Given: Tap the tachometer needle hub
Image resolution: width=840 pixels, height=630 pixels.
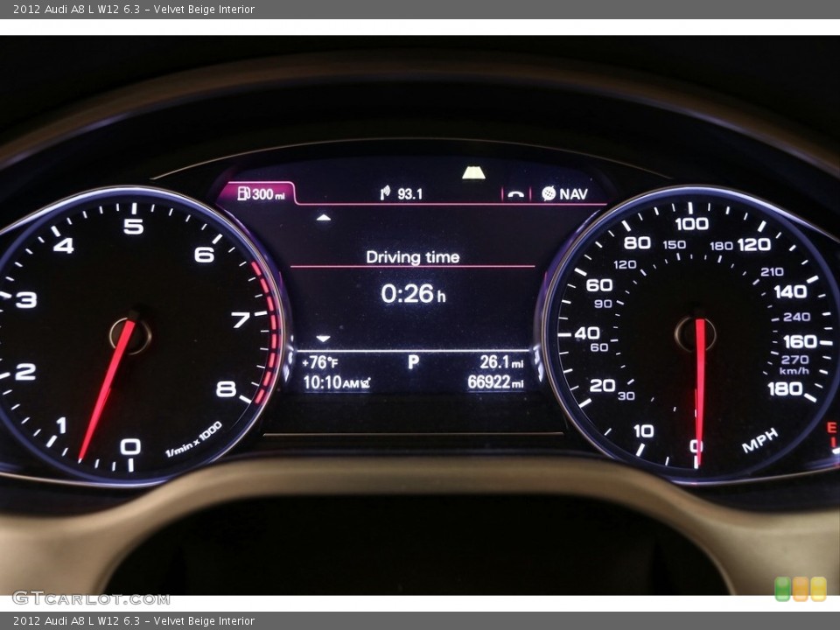Looking at the screenshot, I should [130, 334].
